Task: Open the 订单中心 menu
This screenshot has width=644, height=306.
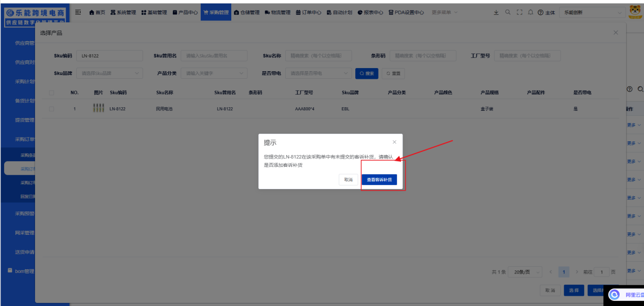Action: [309, 12]
